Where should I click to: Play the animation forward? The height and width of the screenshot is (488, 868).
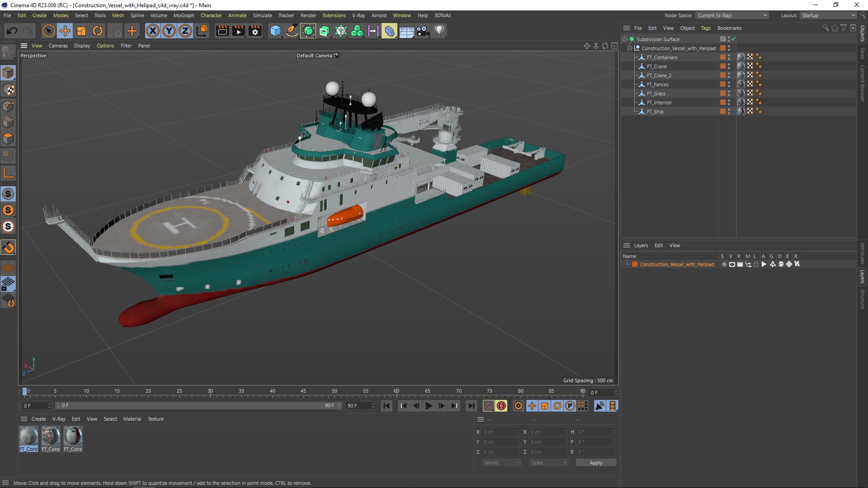429,406
